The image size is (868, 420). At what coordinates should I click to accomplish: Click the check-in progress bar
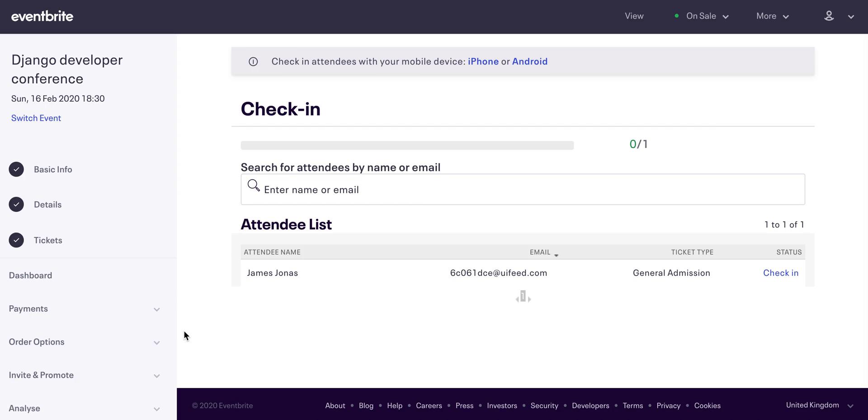(407, 145)
